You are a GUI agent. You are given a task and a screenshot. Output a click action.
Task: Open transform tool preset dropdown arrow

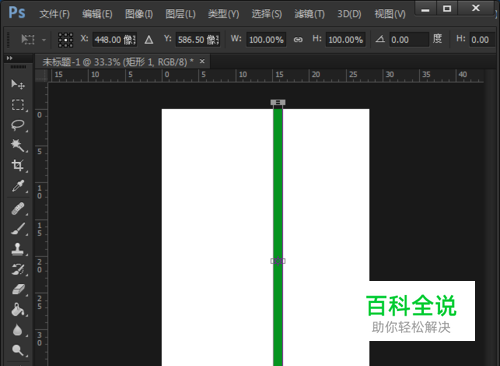[x=44, y=40]
